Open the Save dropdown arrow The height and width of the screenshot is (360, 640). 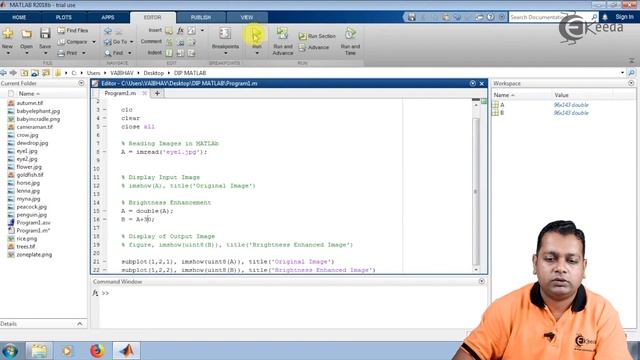point(45,53)
